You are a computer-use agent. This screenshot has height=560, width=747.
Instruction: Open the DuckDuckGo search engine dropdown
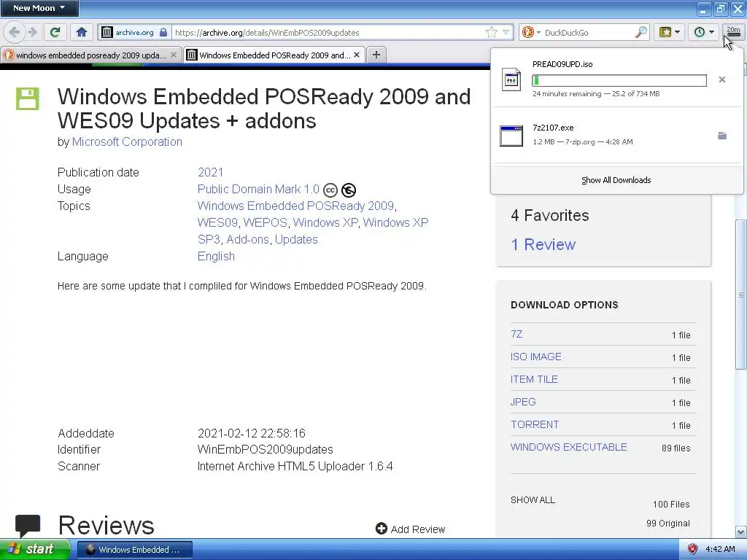(531, 32)
